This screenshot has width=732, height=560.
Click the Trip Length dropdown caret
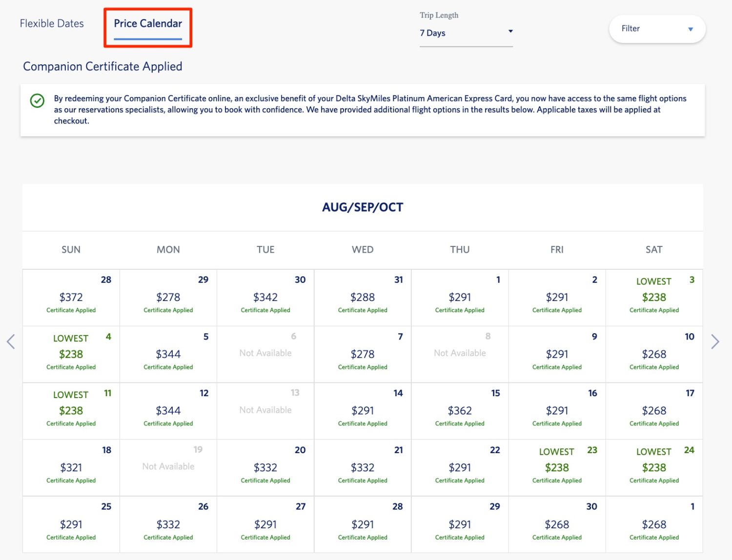[x=510, y=31]
